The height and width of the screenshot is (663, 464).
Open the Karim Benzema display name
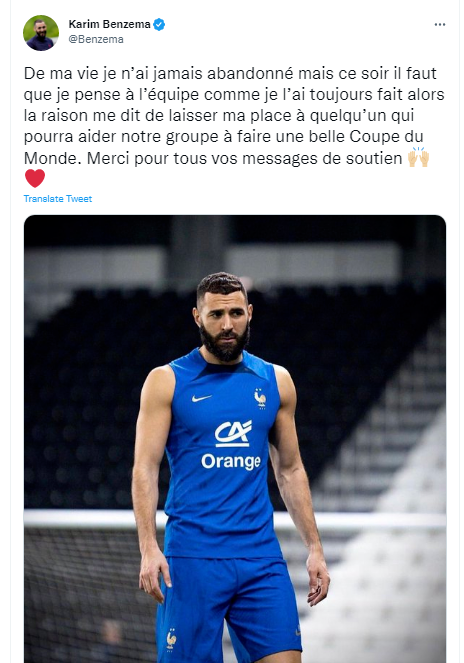[110, 25]
